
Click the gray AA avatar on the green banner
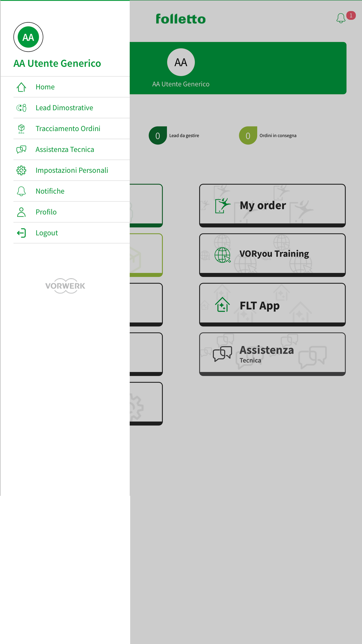pyautogui.click(x=181, y=62)
